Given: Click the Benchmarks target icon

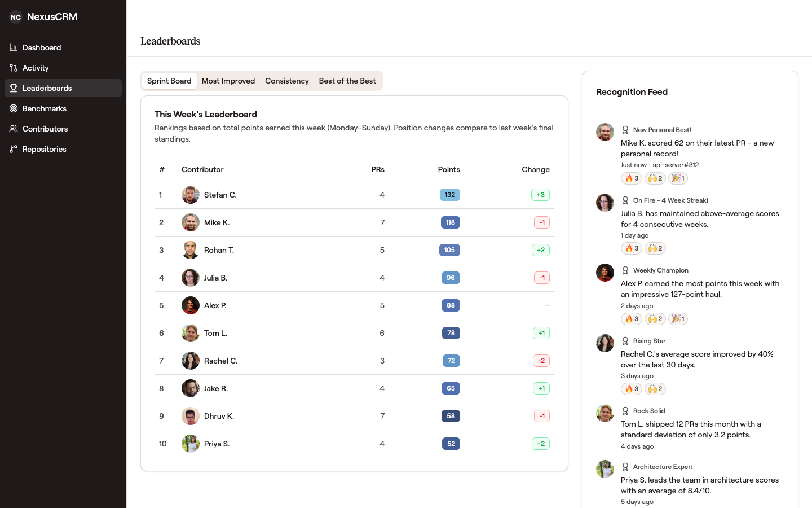Looking at the screenshot, I should 14,108.
